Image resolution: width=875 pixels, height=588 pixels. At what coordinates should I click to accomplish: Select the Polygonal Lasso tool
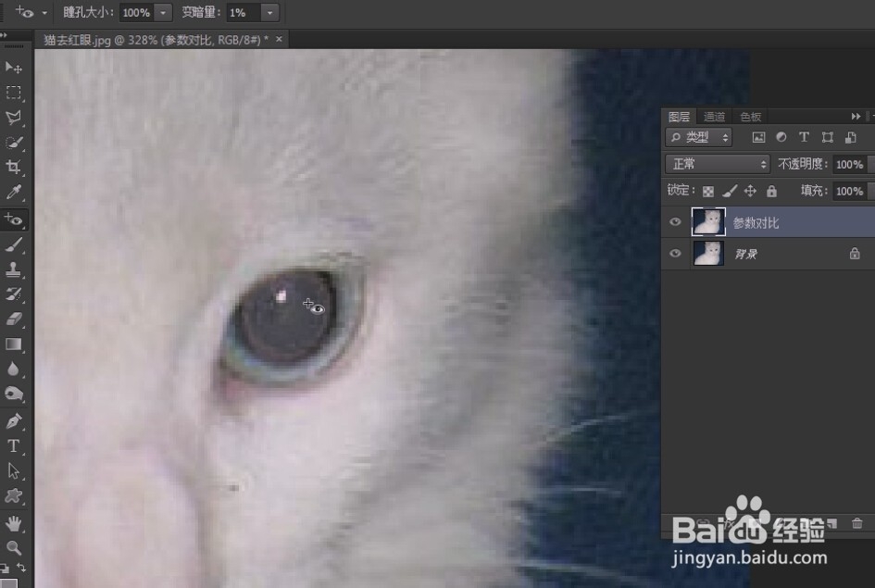13,118
